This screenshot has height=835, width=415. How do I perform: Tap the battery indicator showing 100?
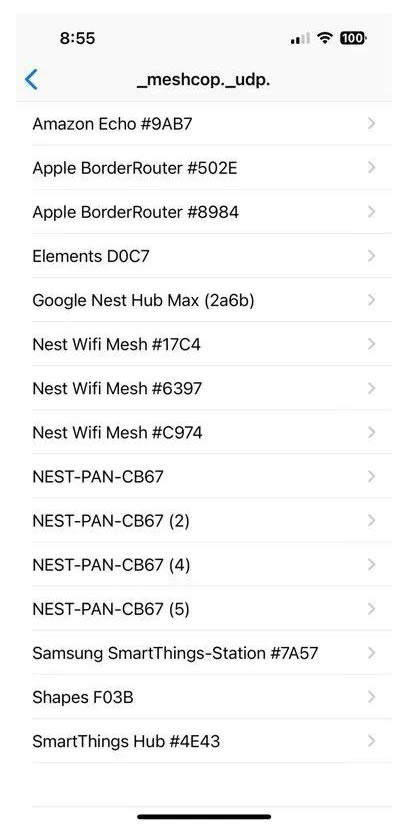[x=353, y=38]
